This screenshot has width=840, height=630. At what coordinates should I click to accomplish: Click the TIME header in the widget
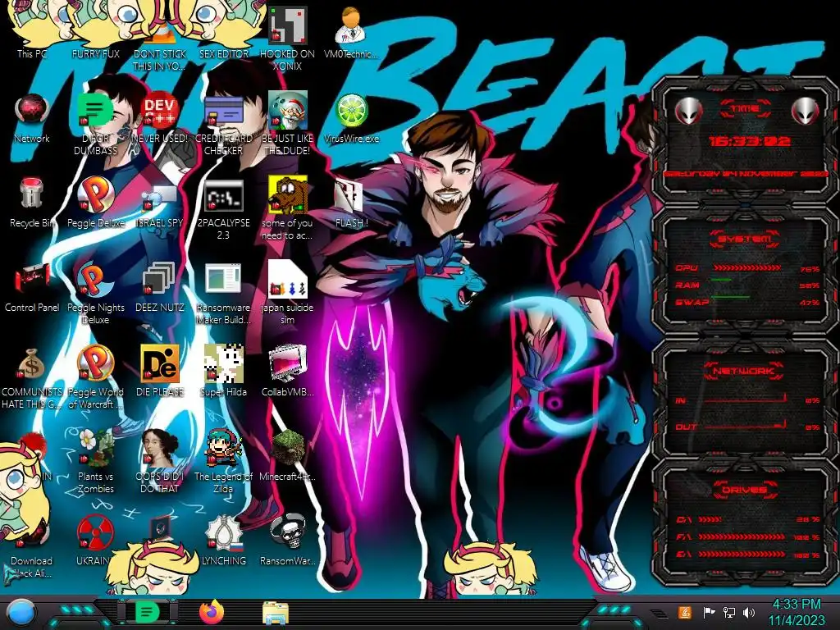745,108
